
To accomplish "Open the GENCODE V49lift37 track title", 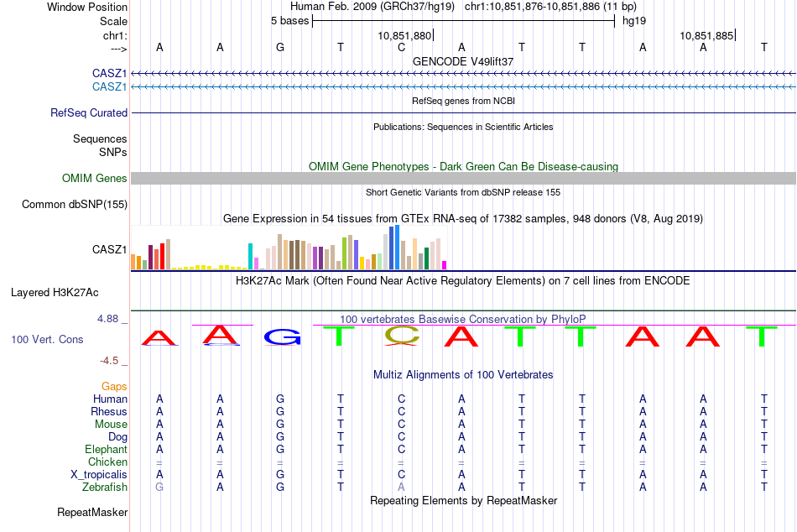I will pyautogui.click(x=463, y=61).
